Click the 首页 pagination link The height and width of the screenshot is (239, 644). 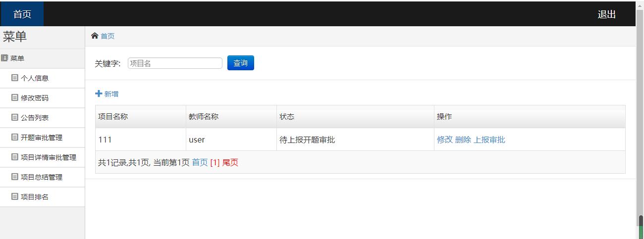click(x=200, y=162)
